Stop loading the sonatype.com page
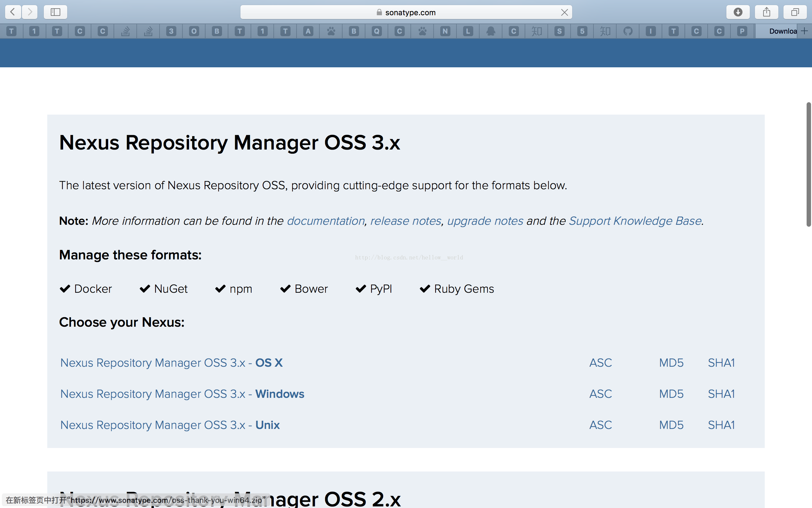The width and height of the screenshot is (812, 508). pyautogui.click(x=564, y=12)
